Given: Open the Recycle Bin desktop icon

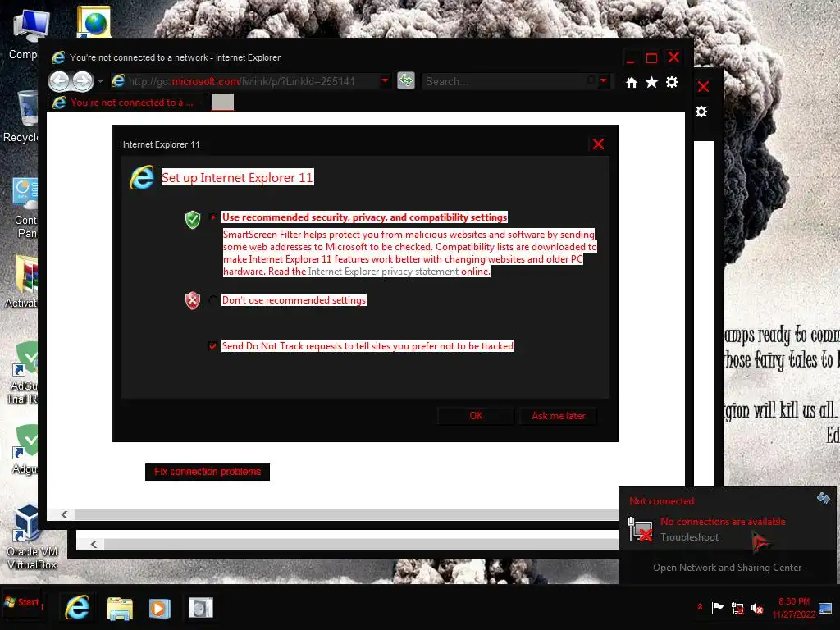Looking at the screenshot, I should point(21,116).
